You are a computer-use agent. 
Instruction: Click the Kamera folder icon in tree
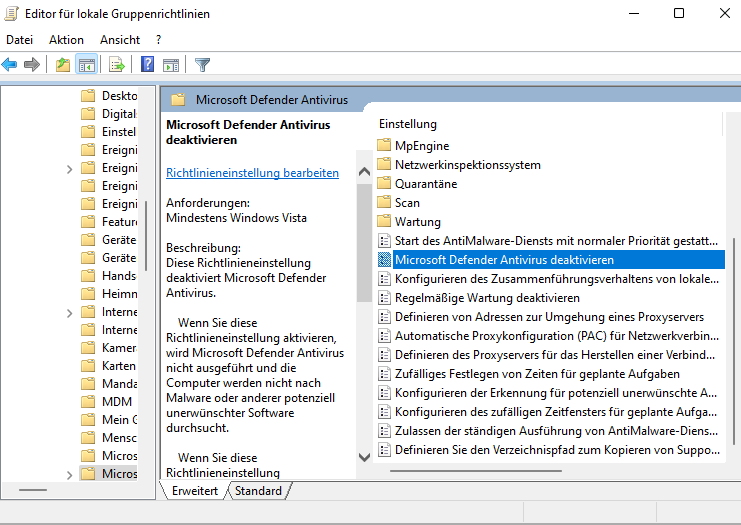pyautogui.click(x=88, y=348)
